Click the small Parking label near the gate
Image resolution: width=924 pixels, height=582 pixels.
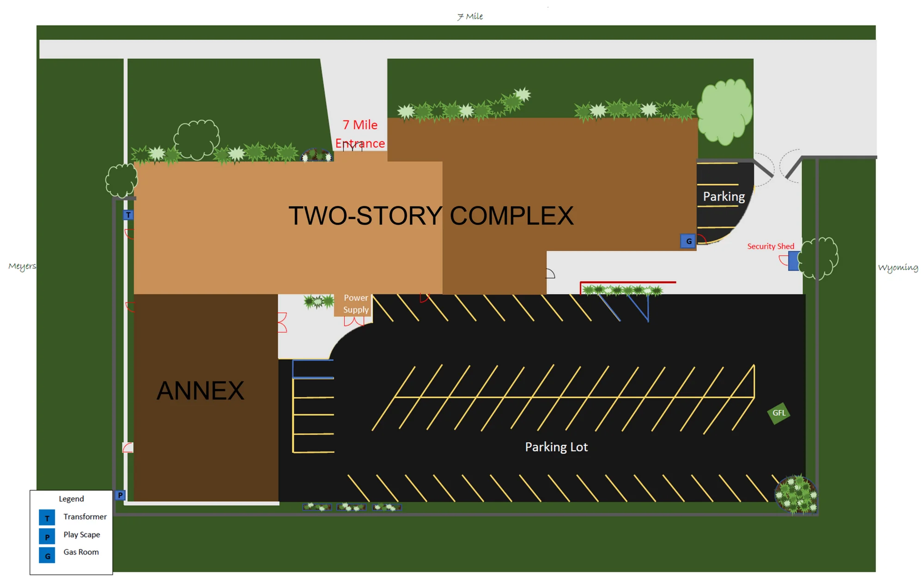724,197
